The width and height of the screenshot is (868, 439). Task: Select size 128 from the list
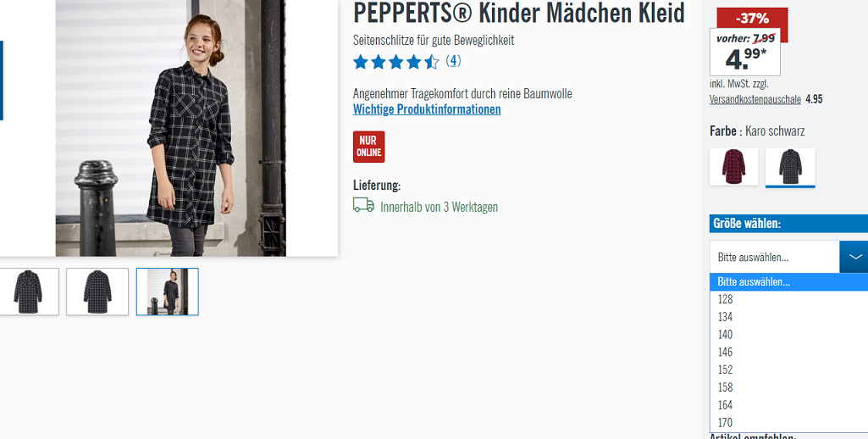pyautogui.click(x=789, y=299)
